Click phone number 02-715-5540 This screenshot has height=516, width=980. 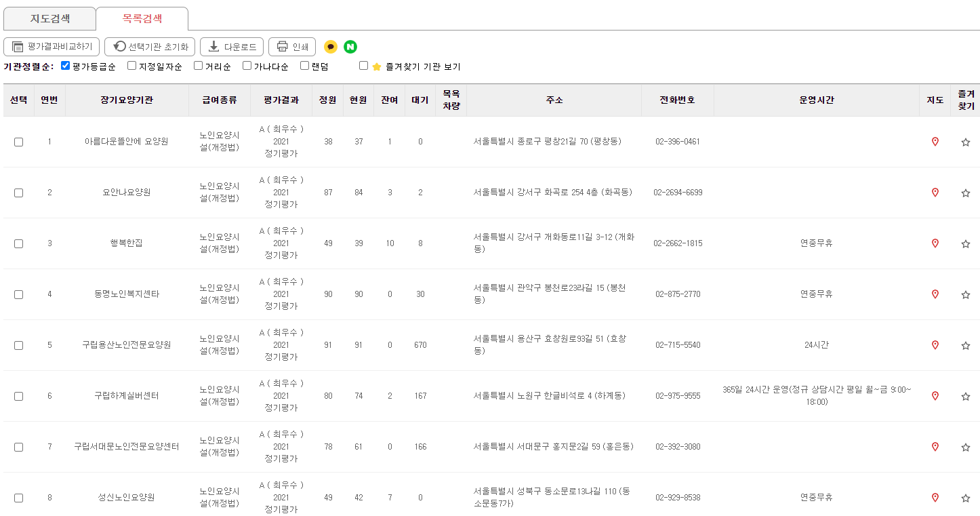[x=678, y=345]
